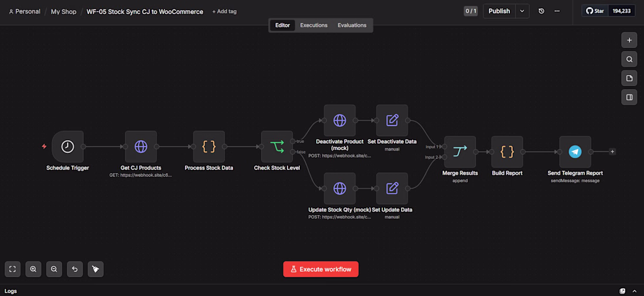Go to Personal breadcrumb
This screenshot has width=644, height=296.
(x=25, y=12)
